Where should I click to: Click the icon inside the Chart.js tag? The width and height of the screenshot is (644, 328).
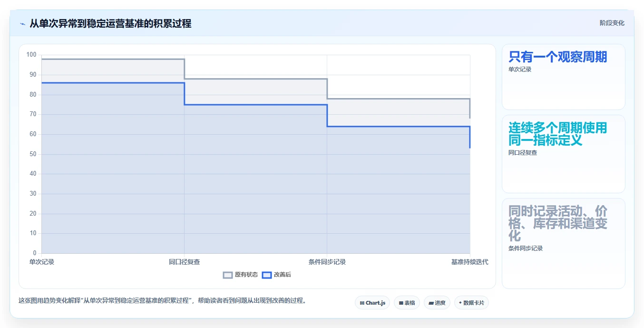point(362,303)
